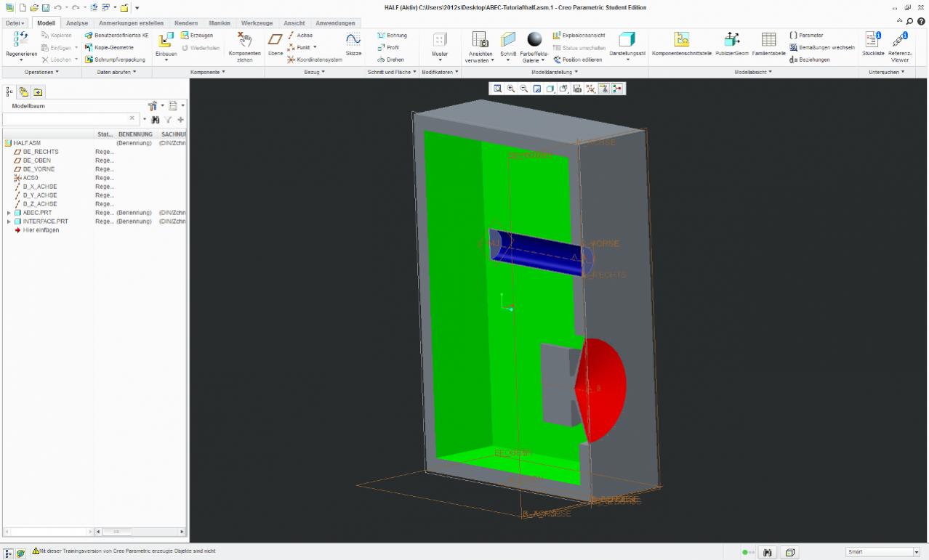The width and height of the screenshot is (929, 560).
Task: Toggle datum display filters in the graphics toolbar
Action: pyautogui.click(x=591, y=89)
